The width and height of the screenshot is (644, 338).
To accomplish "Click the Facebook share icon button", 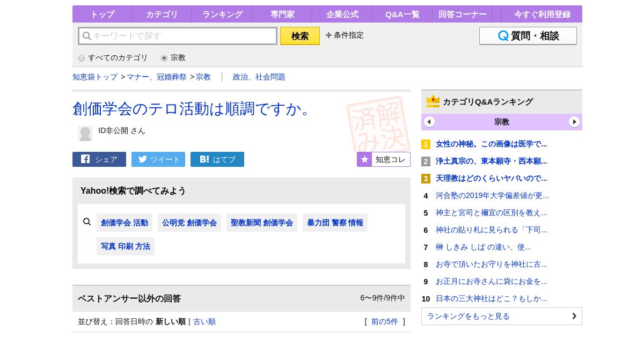I will coord(99,159).
